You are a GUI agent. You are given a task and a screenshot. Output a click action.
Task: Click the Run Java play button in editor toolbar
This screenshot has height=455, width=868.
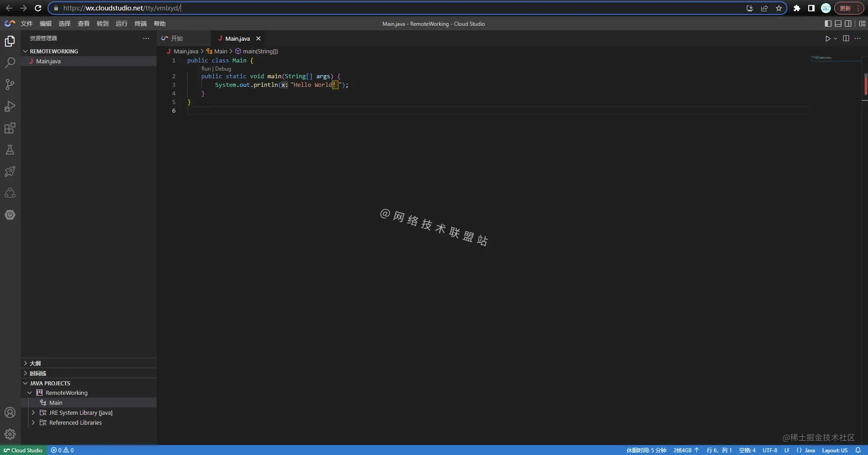click(828, 38)
